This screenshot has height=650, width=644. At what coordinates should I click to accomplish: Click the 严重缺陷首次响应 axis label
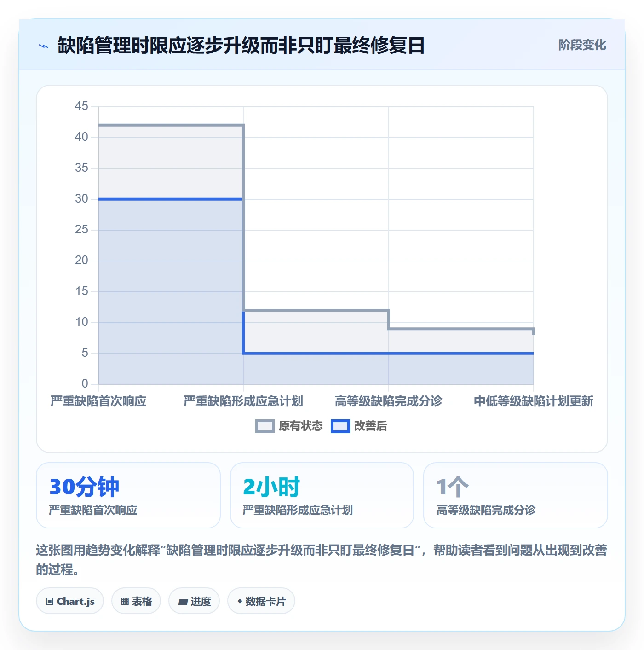point(98,401)
